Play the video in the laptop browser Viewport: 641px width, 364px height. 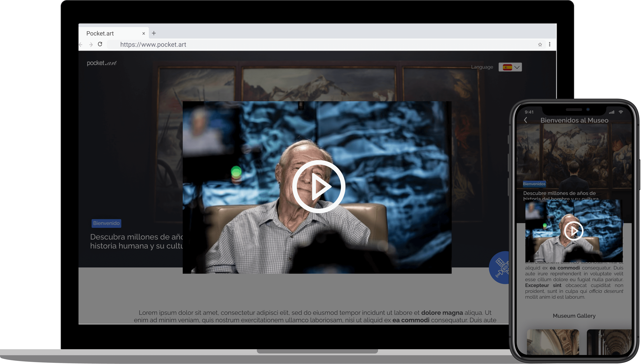pos(319,187)
